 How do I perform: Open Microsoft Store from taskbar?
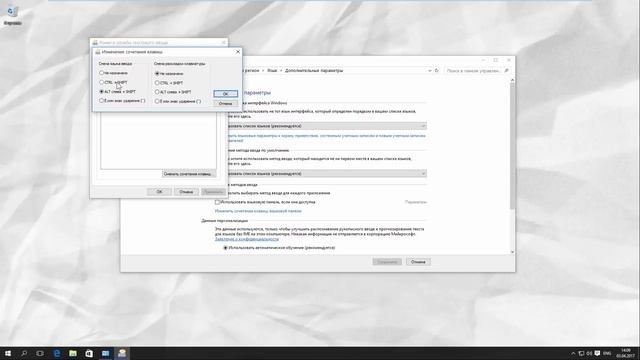(x=89, y=353)
